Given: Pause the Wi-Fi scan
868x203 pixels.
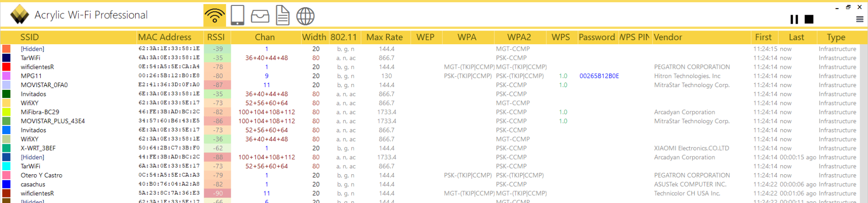Looking at the screenshot, I should point(794,19).
